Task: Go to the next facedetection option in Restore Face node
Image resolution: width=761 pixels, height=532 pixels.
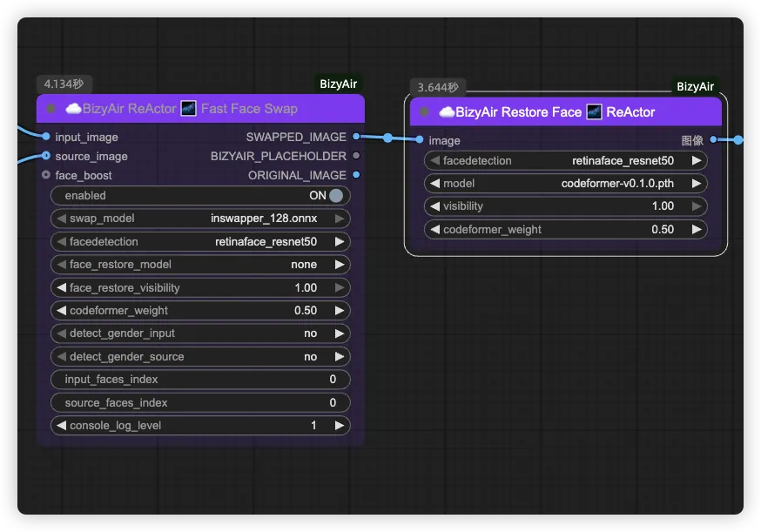Action: (x=697, y=161)
